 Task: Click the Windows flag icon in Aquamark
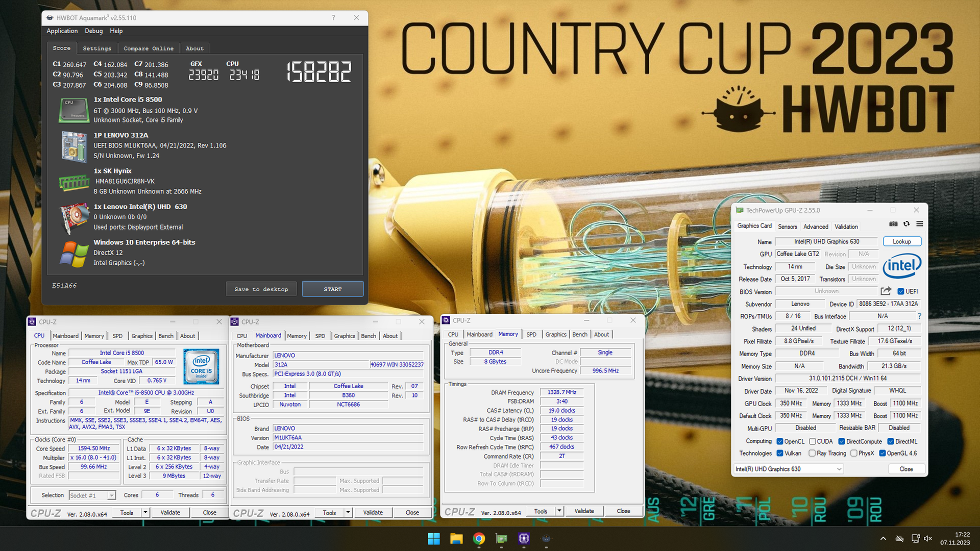[74, 254]
